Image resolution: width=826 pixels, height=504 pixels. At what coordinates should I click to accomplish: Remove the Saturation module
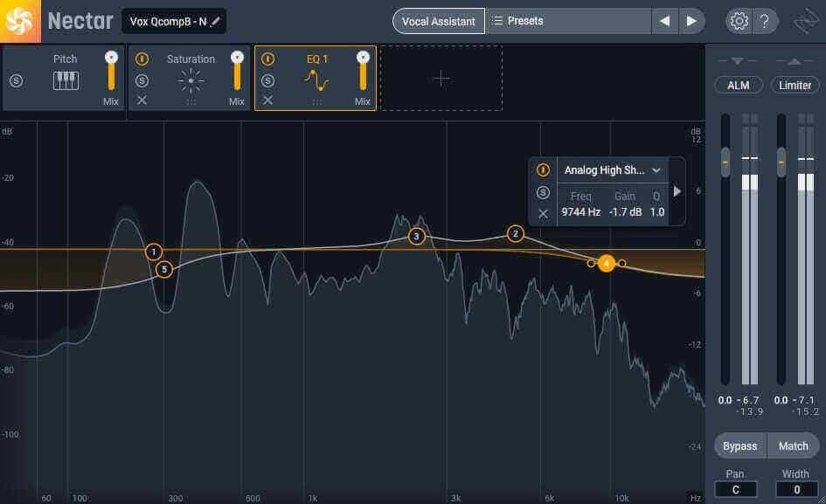point(142,100)
